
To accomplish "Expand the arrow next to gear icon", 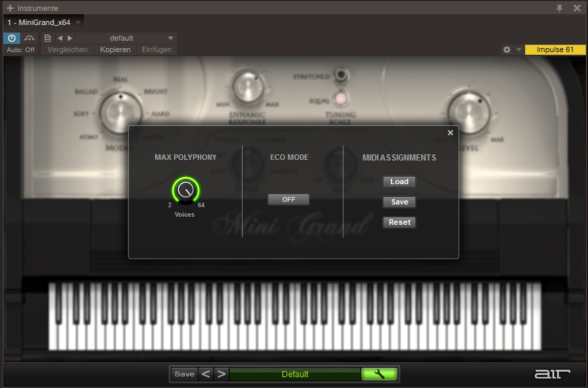I will (x=519, y=49).
